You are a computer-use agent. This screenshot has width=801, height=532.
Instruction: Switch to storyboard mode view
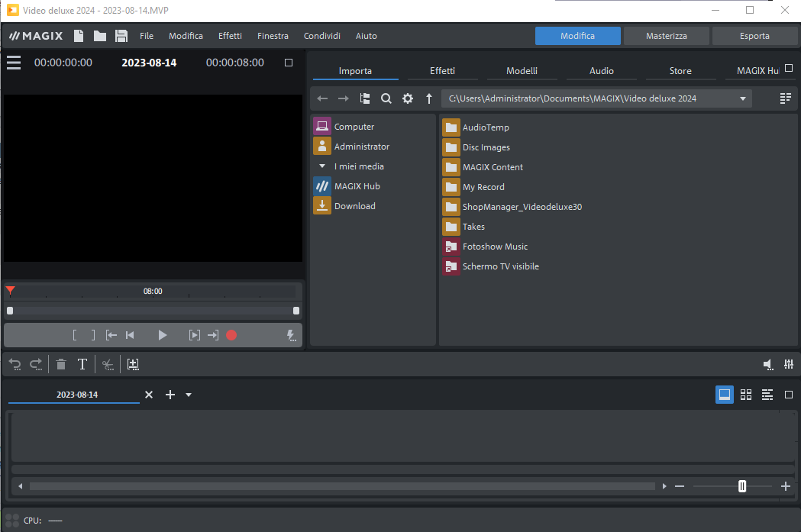[x=725, y=395]
